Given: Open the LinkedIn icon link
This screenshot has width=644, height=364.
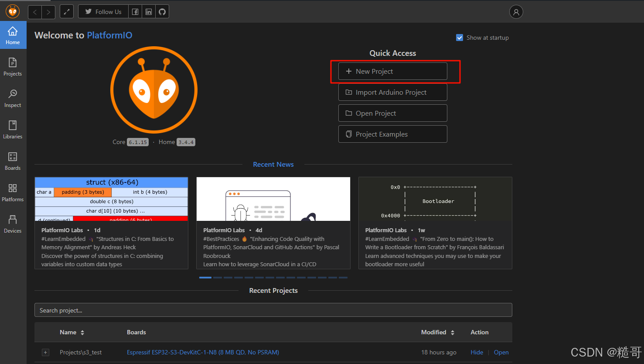Looking at the screenshot, I should [x=149, y=12].
